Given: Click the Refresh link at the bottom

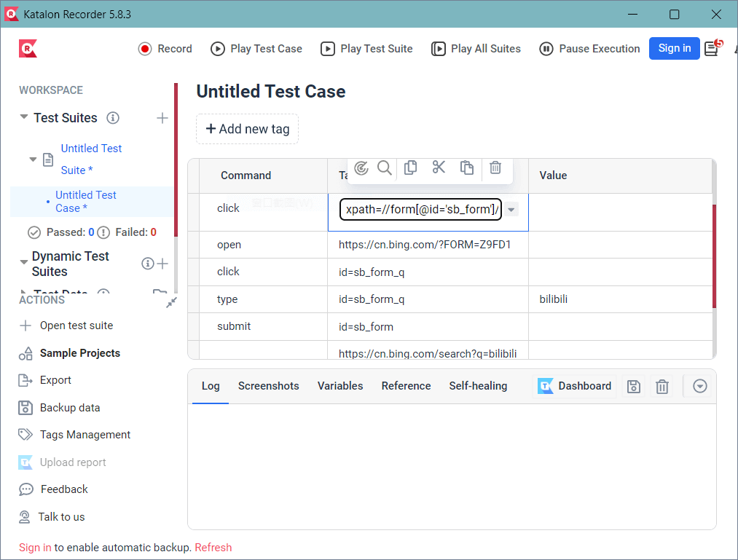Looking at the screenshot, I should point(213,548).
